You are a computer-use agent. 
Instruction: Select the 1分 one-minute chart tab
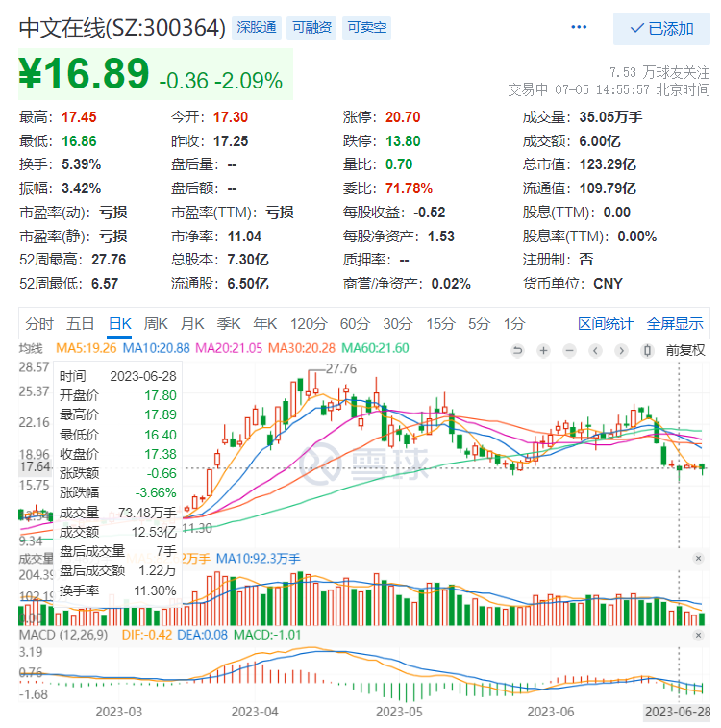514,323
